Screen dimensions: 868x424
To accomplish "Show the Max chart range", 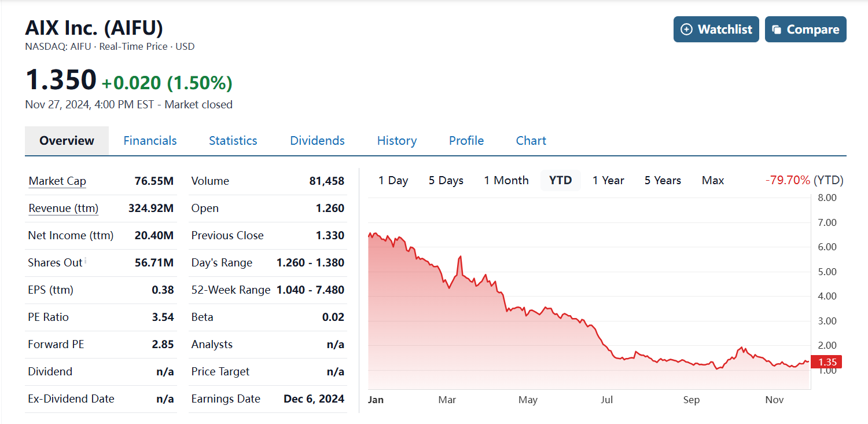I will (713, 180).
